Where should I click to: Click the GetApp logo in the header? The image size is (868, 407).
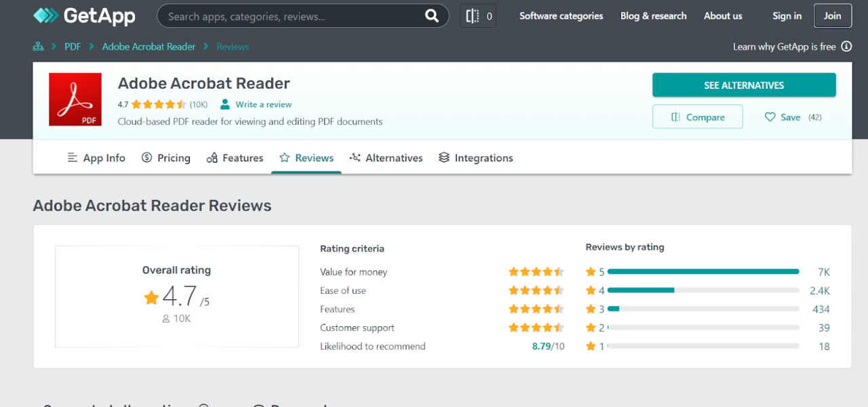click(83, 15)
